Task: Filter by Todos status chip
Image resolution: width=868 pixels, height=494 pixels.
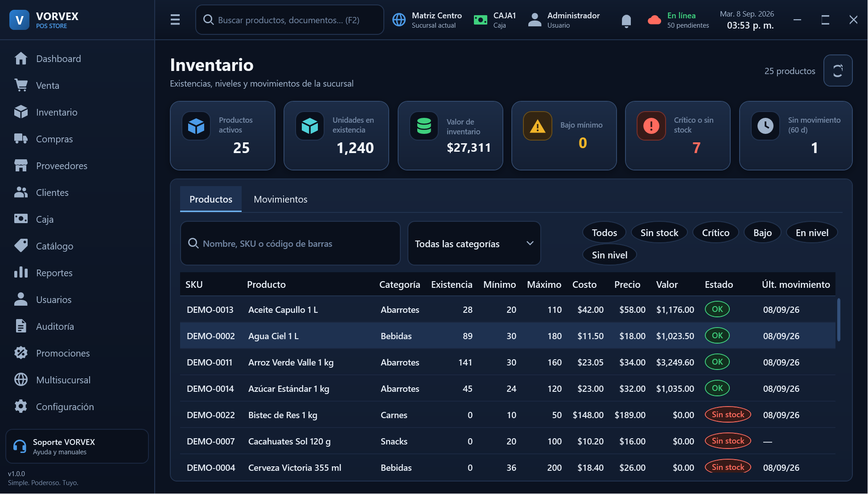Action: coord(605,232)
